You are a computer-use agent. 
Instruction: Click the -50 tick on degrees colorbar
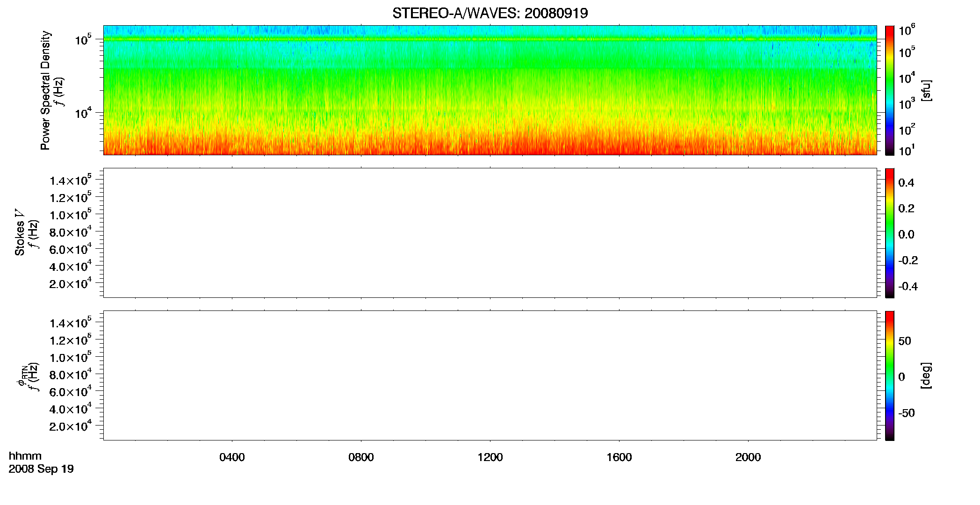906,413
